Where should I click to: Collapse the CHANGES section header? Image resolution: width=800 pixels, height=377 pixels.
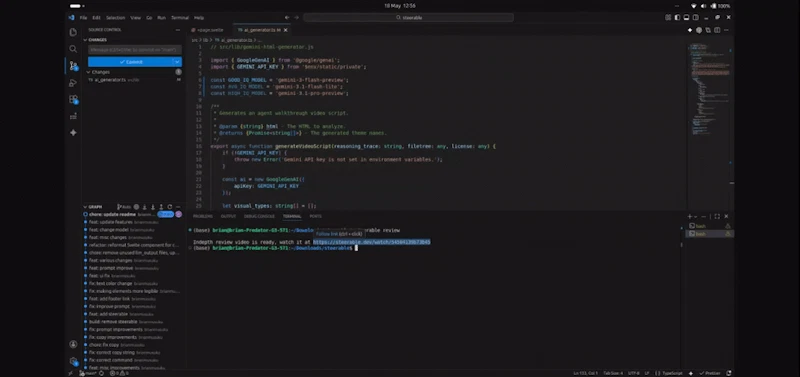point(97,40)
